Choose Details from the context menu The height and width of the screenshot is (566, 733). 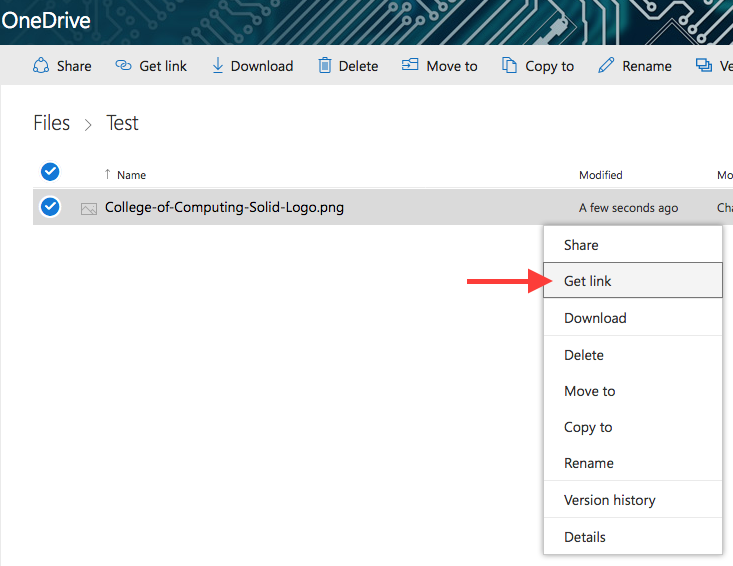(x=585, y=537)
